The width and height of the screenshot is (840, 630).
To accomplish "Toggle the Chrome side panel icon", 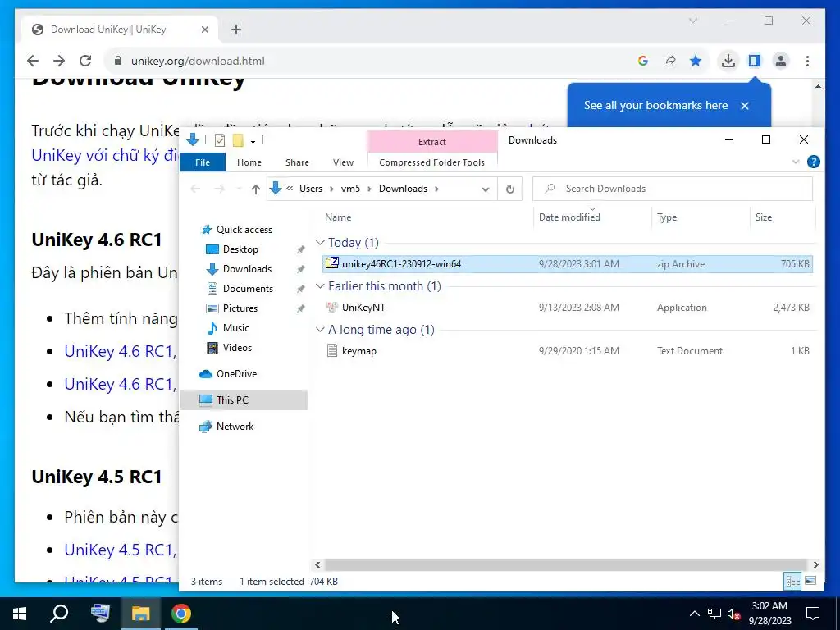I will [755, 61].
